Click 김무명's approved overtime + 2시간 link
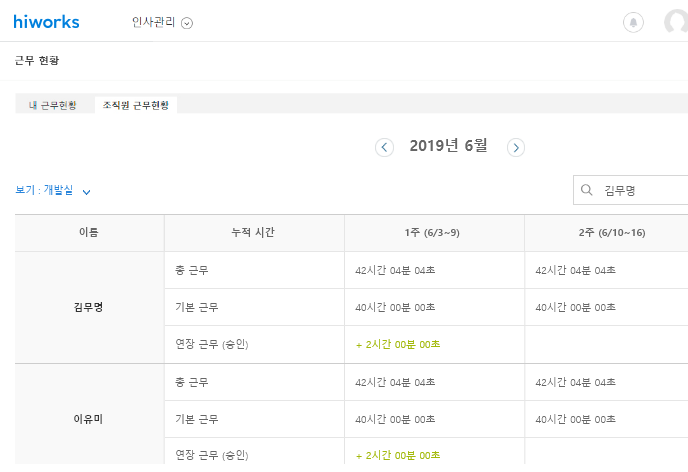The image size is (688, 472). coord(397,344)
